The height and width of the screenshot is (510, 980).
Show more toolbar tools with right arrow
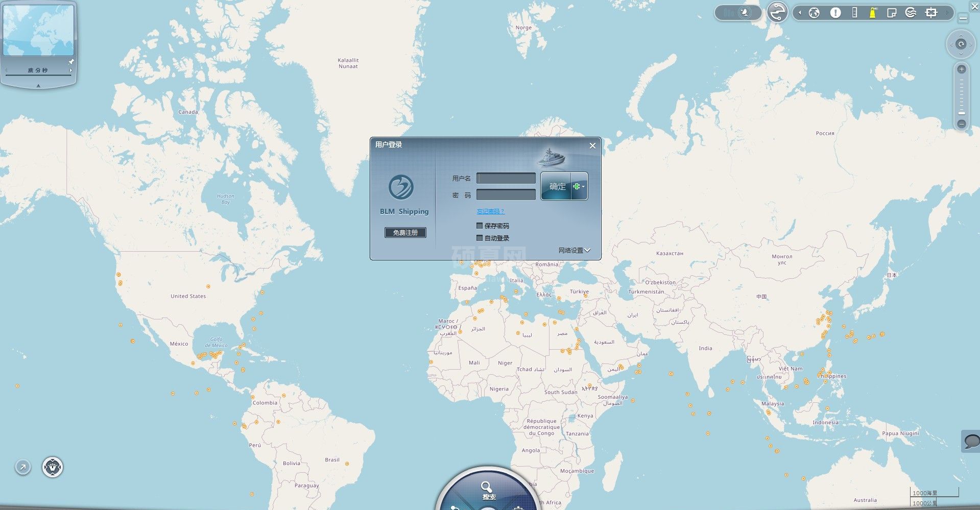point(947,13)
